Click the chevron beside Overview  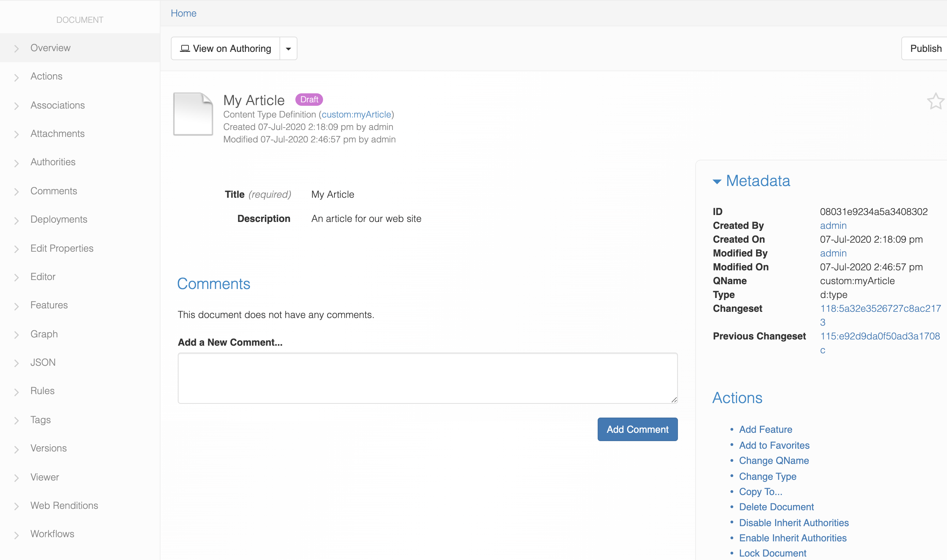click(16, 48)
